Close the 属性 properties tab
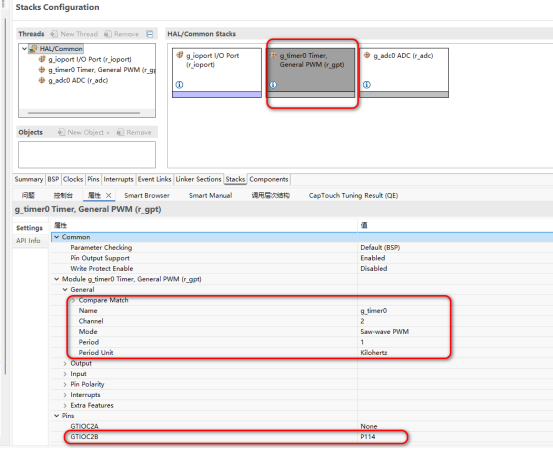Screen dimensions: 553x449 [109, 195]
